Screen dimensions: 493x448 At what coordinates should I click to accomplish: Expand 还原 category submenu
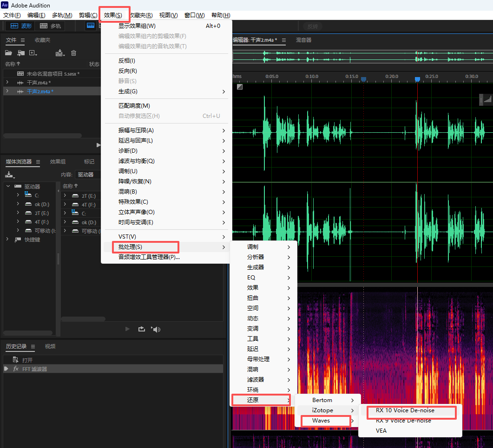(263, 400)
